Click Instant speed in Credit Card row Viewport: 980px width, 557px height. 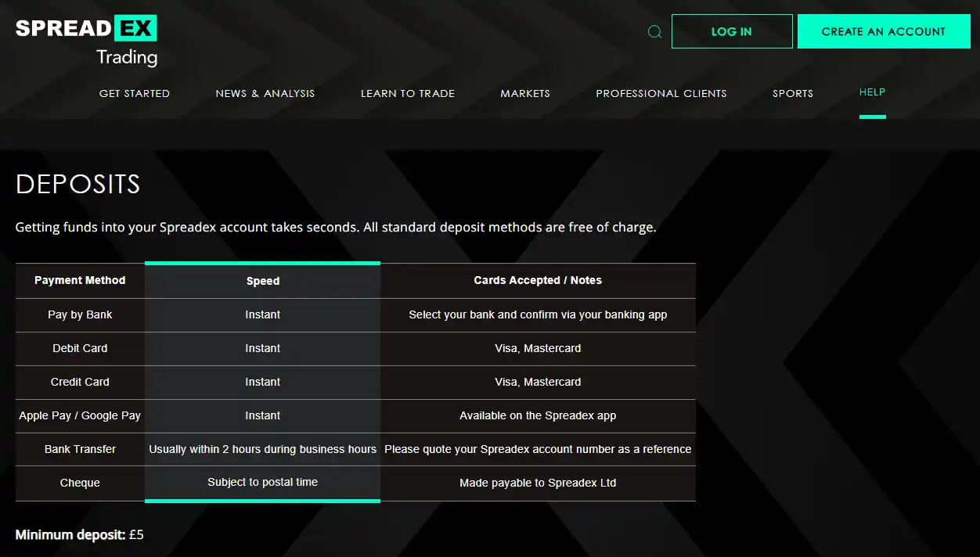tap(263, 382)
